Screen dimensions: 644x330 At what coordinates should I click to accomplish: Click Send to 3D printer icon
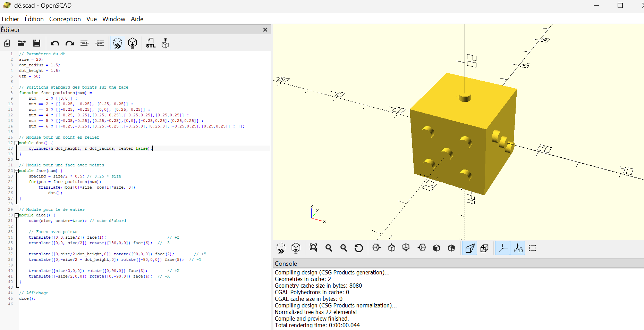(165, 43)
